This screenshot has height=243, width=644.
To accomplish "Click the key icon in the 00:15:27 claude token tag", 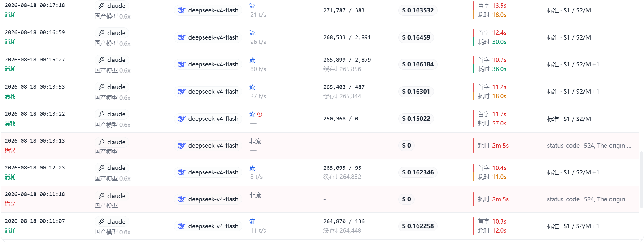I will click(x=102, y=60).
